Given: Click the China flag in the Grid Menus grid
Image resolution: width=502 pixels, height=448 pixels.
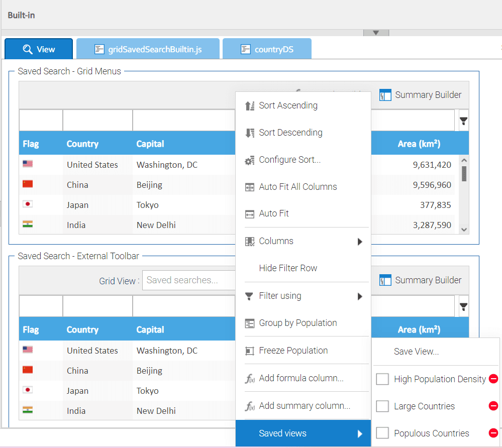Looking at the screenshot, I should (x=28, y=184).
